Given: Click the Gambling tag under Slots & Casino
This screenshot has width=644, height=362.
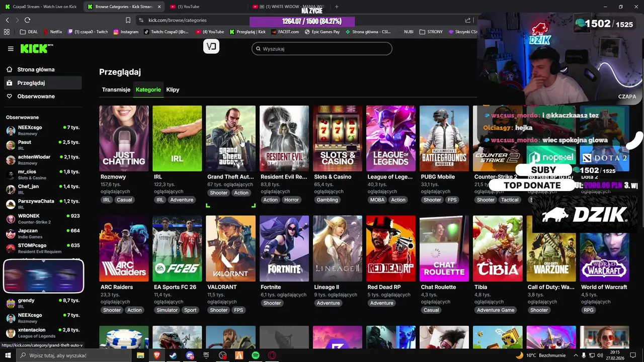Looking at the screenshot, I should click(x=328, y=200).
